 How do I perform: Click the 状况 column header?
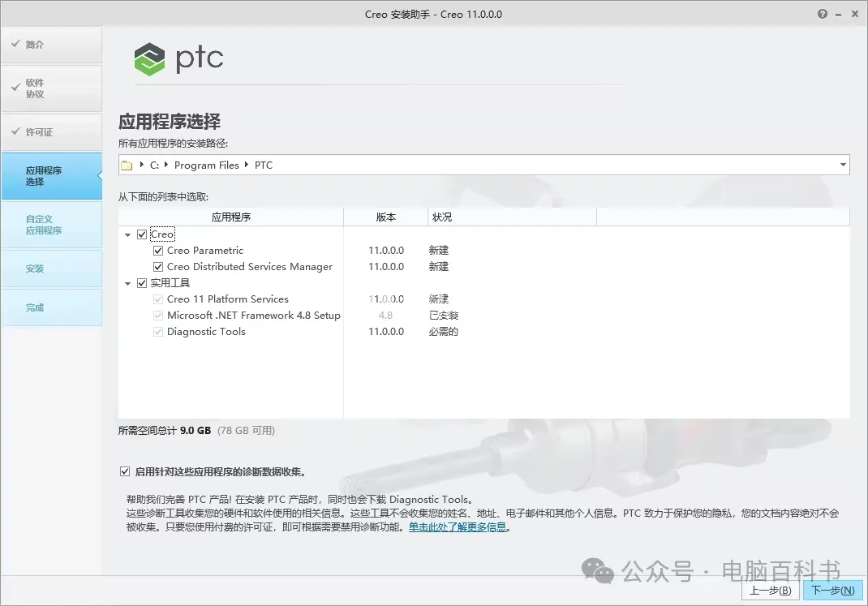click(x=512, y=217)
